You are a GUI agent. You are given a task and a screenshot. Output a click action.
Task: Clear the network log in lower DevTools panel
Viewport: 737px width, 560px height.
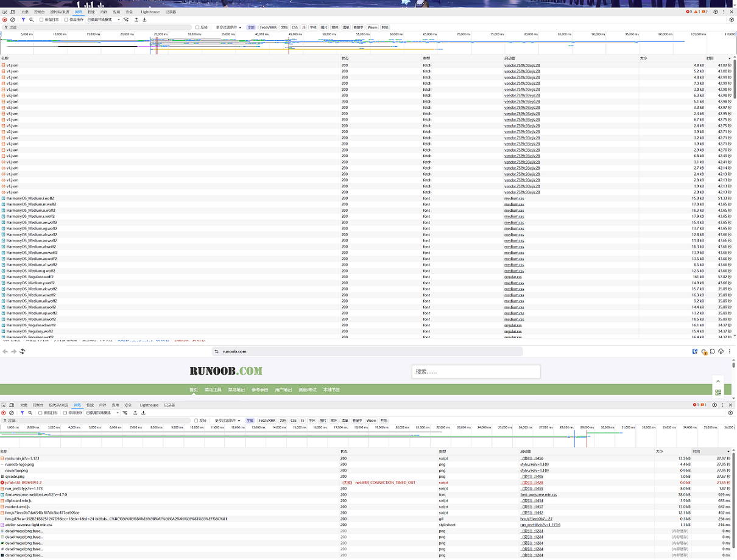tap(12, 413)
